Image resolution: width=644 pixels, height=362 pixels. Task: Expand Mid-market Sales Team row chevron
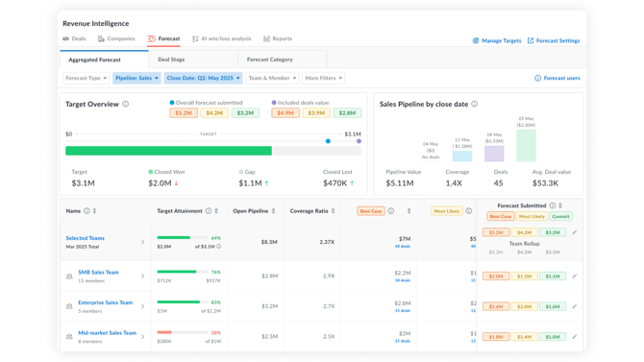tap(143, 337)
